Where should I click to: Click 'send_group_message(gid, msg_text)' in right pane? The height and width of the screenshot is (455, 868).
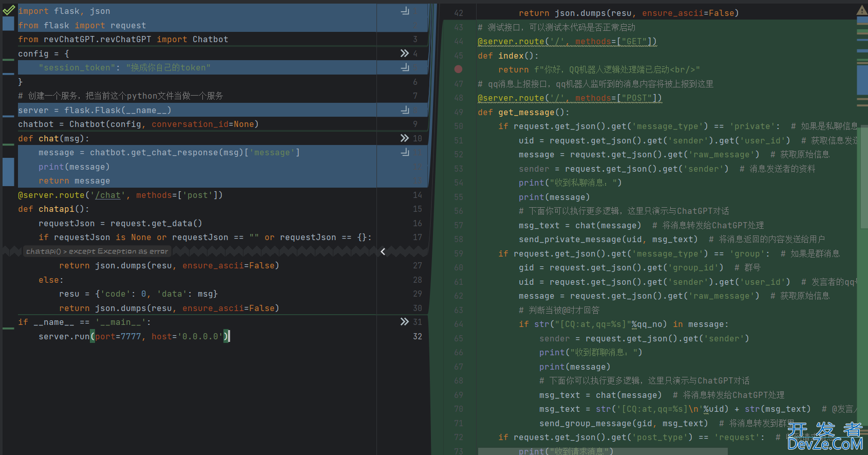[x=624, y=423]
